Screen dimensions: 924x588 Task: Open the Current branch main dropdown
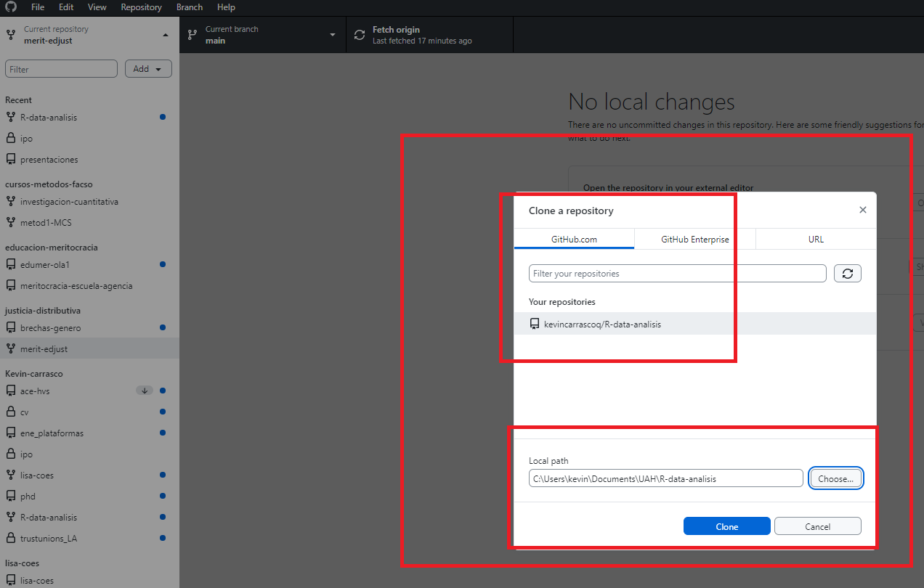[262, 35]
